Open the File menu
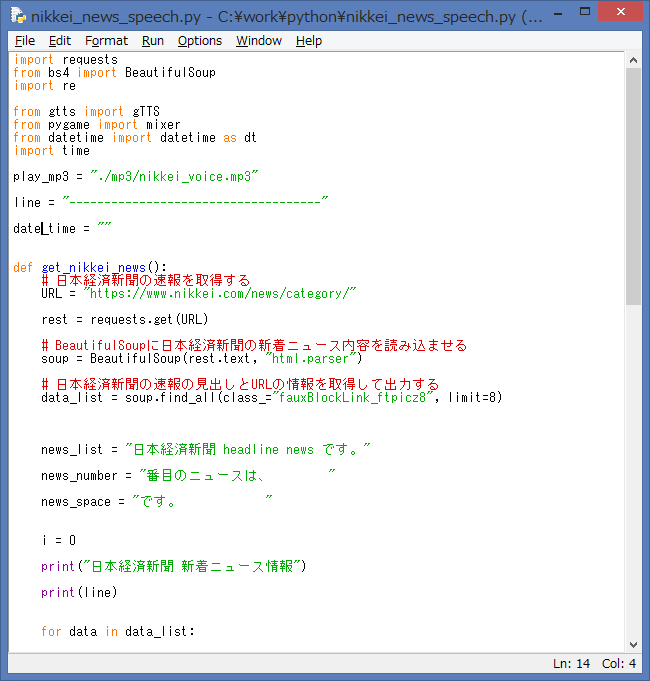The height and width of the screenshot is (681, 650). pos(25,40)
